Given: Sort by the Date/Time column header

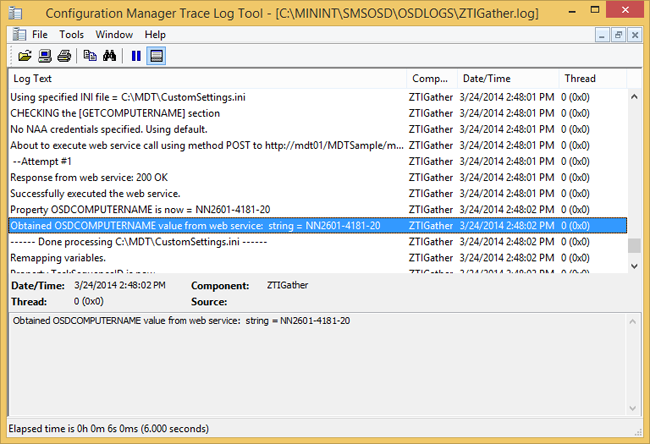Looking at the screenshot, I should pos(506,78).
